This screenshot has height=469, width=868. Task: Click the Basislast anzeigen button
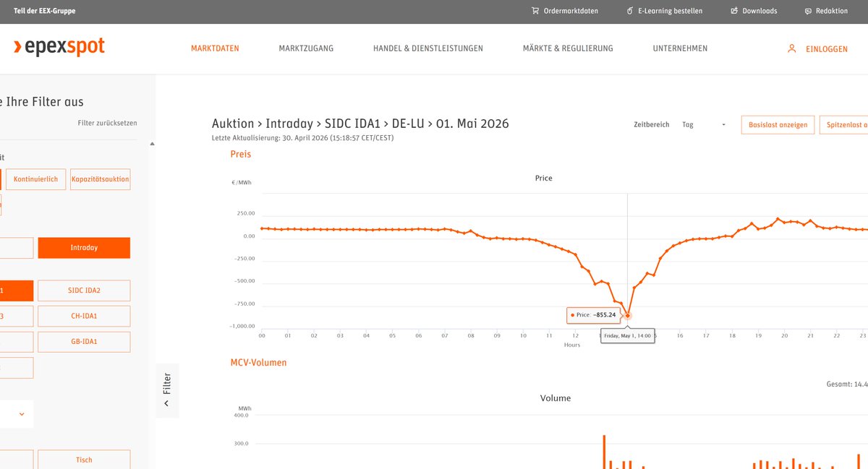point(778,124)
